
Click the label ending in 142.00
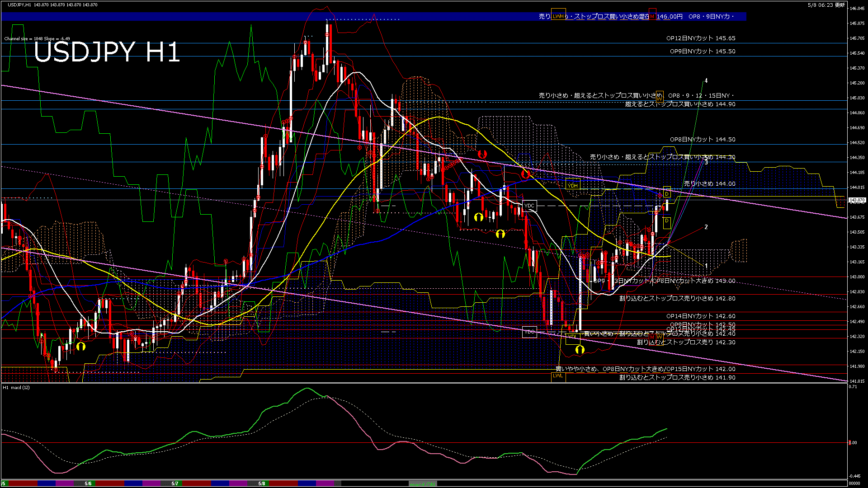pyautogui.click(x=646, y=369)
